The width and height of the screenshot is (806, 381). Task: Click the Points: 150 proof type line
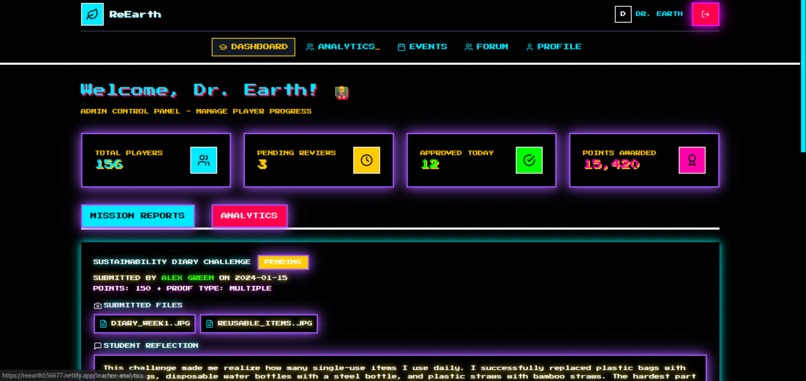click(x=182, y=288)
